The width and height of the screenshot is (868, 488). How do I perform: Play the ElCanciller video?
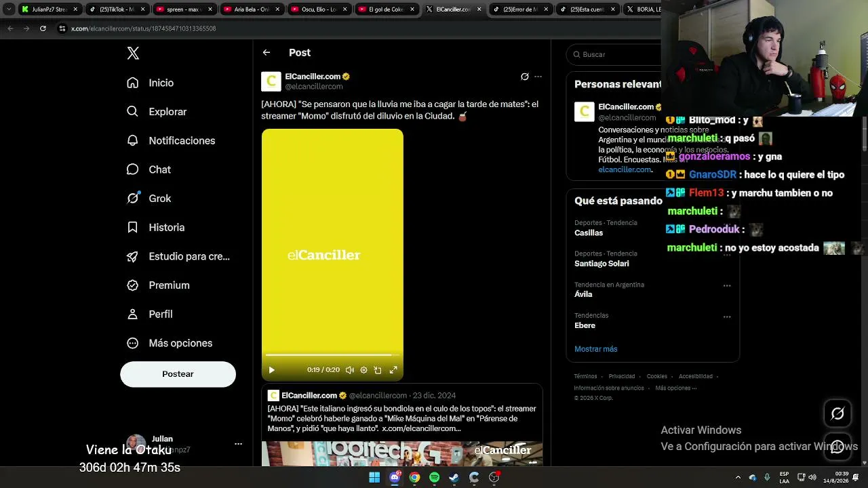[271, 370]
